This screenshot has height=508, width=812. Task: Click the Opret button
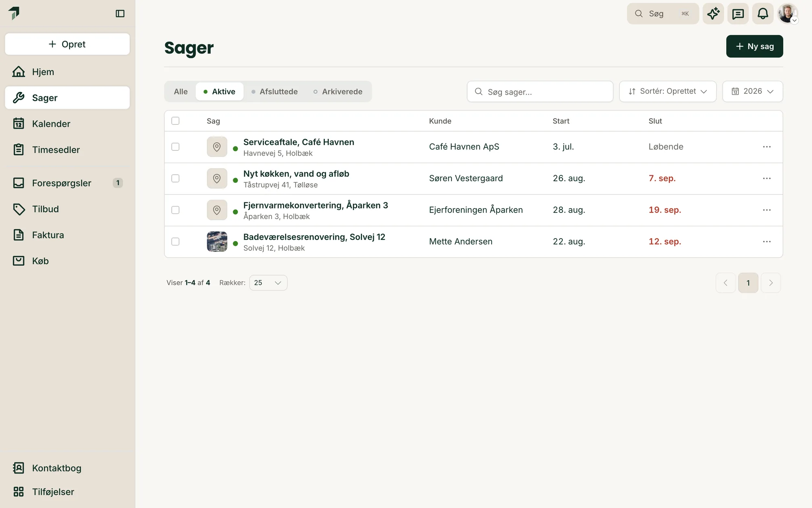67,44
